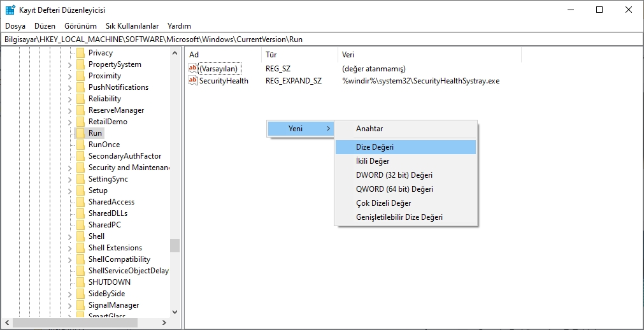Choose Yeni in the context menu
Image resolution: width=644 pixels, height=330 pixels.
click(301, 129)
